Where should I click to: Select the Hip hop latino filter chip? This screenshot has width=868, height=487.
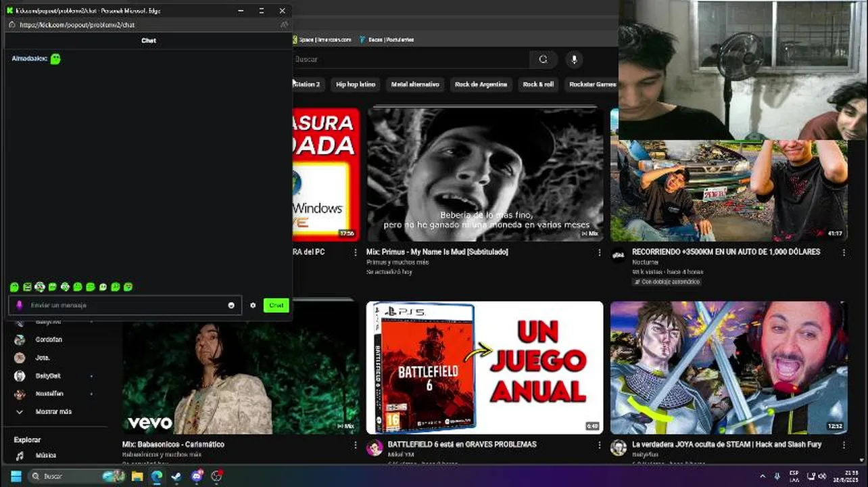pos(356,85)
